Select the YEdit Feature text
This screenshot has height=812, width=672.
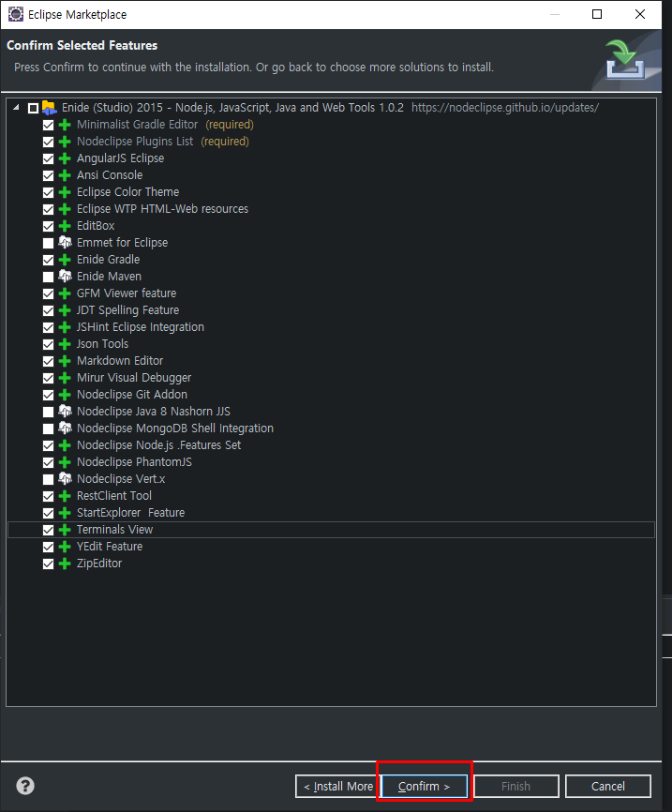(110, 547)
